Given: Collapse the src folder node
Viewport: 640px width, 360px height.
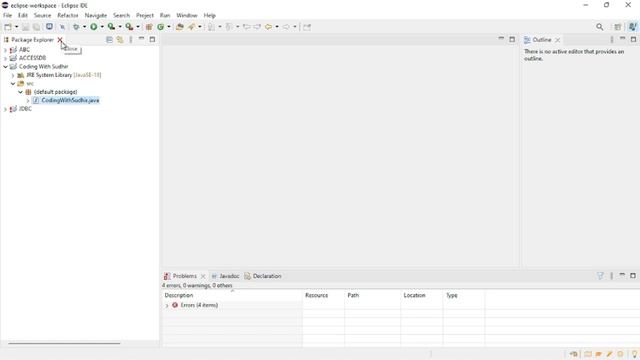Looking at the screenshot, I should pyautogui.click(x=13, y=84).
